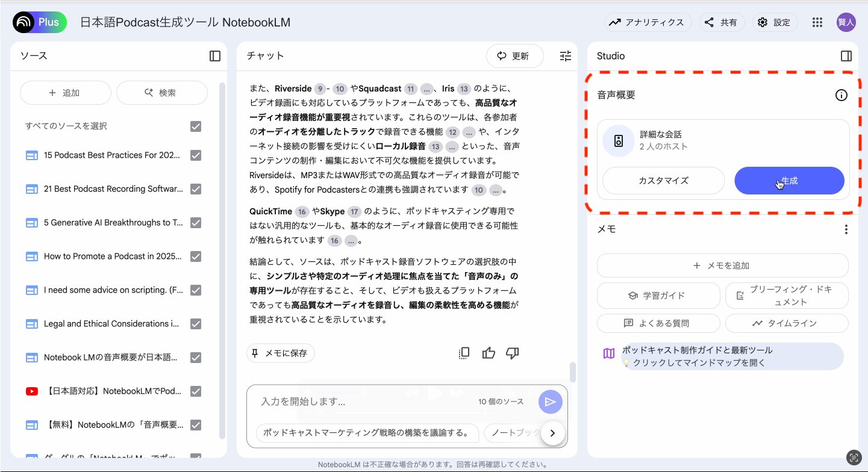Collapse the ソース panel
Screen dimensions: 868x472
coord(214,55)
